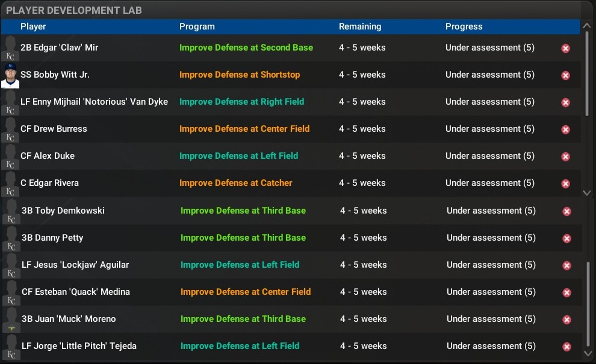Open Improve Defense at Catcher program details

236,183
